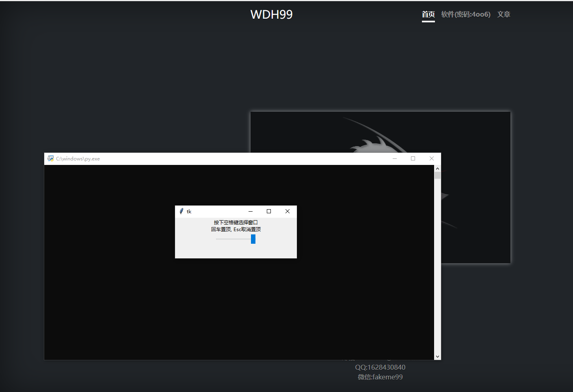573x392 pixels.
Task: Open the 首页 navigation tab
Action: coord(428,14)
